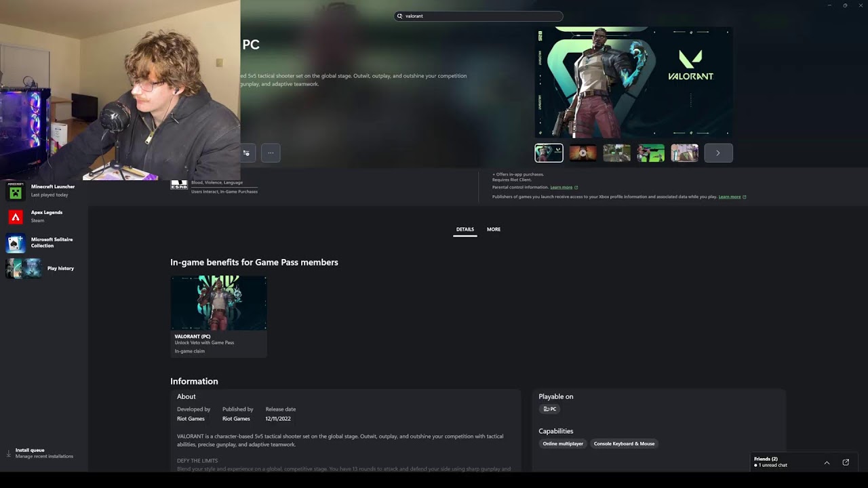
Task: Click the Play history label
Action: pyautogui.click(x=60, y=268)
